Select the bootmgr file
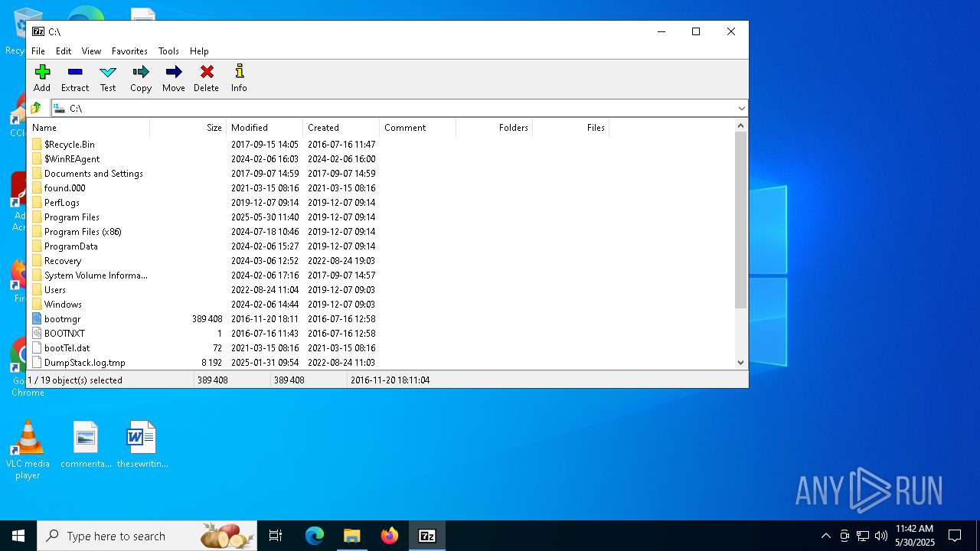 62,319
